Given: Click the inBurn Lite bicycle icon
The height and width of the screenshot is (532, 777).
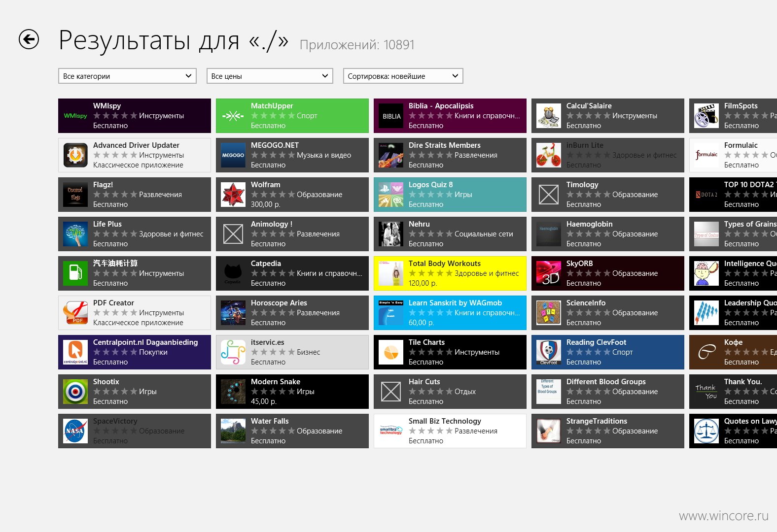Looking at the screenshot, I should [549, 155].
